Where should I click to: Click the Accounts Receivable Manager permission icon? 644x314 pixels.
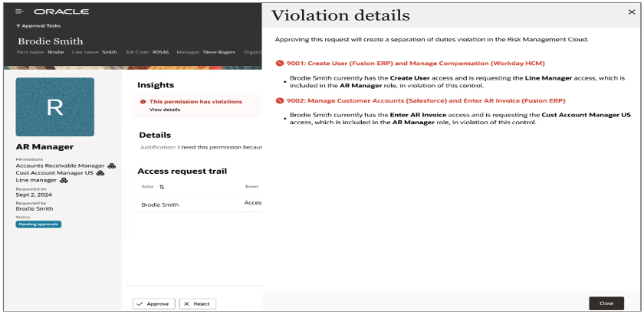(x=111, y=166)
